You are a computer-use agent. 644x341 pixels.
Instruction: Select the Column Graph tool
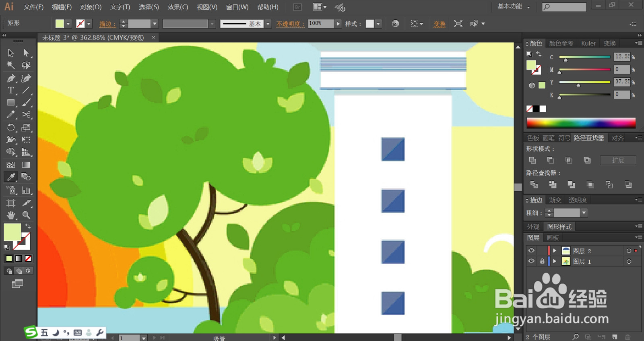tap(26, 190)
